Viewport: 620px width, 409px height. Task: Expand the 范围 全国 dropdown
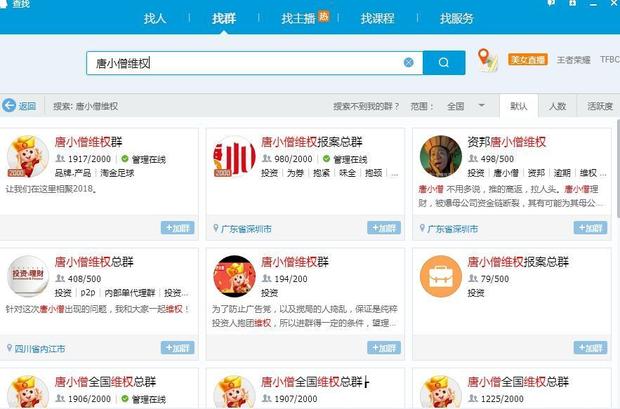(466, 106)
